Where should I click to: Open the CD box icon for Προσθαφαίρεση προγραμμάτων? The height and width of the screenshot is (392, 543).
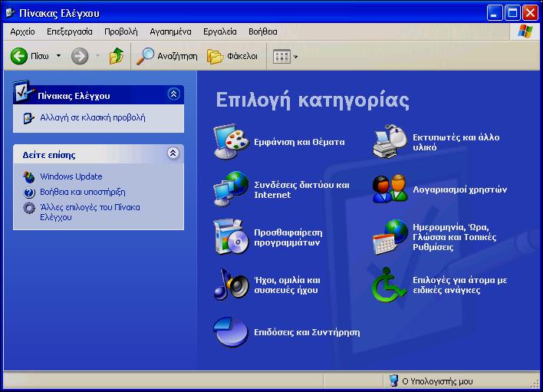[x=231, y=237]
